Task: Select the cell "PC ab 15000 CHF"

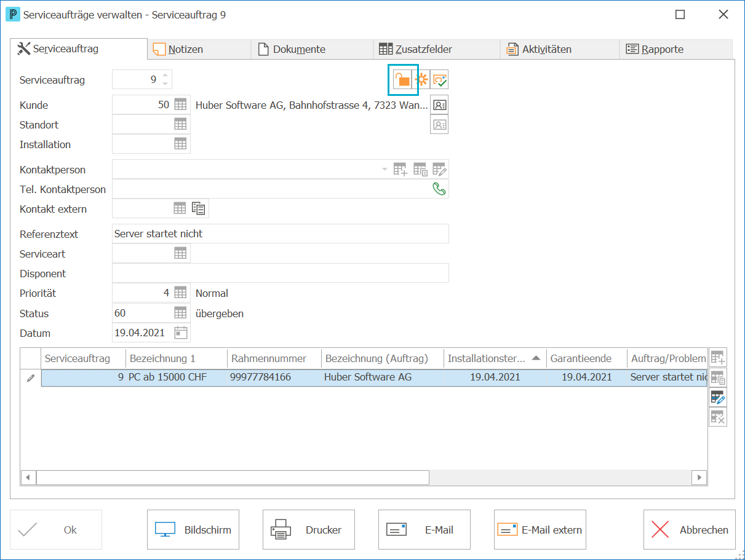Action: (x=177, y=377)
